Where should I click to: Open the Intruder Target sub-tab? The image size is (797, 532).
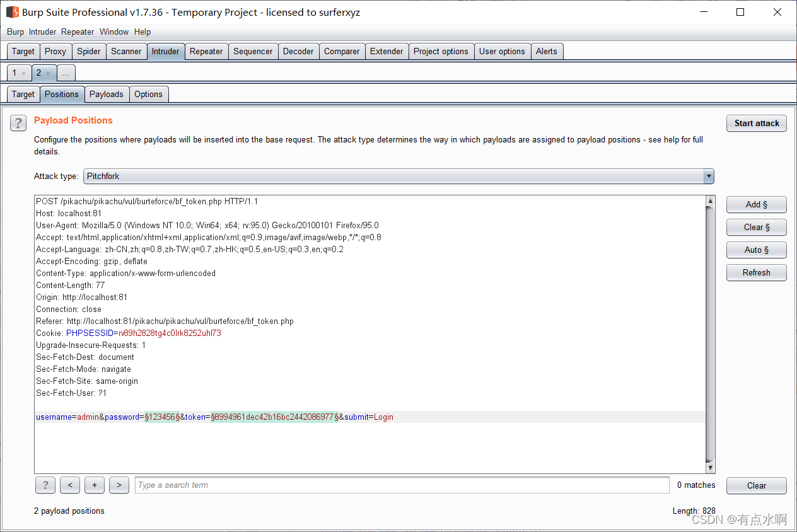[x=23, y=95]
